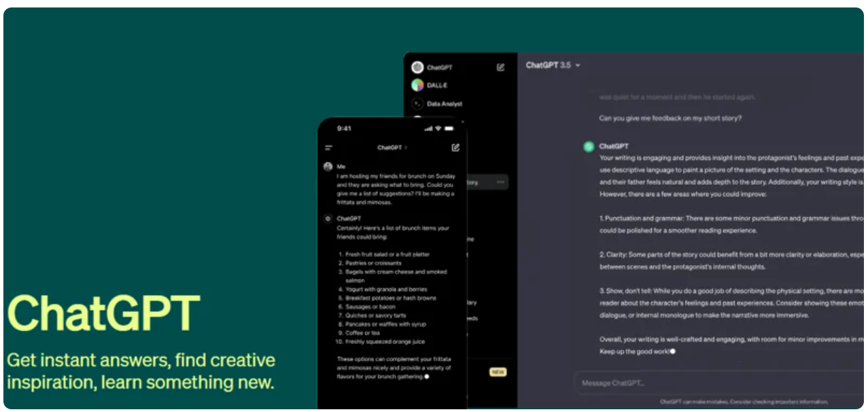This screenshot has width=868, height=412.
Task: Click 'Fresh fruit salad or a fruit platter' item
Action: [387, 254]
